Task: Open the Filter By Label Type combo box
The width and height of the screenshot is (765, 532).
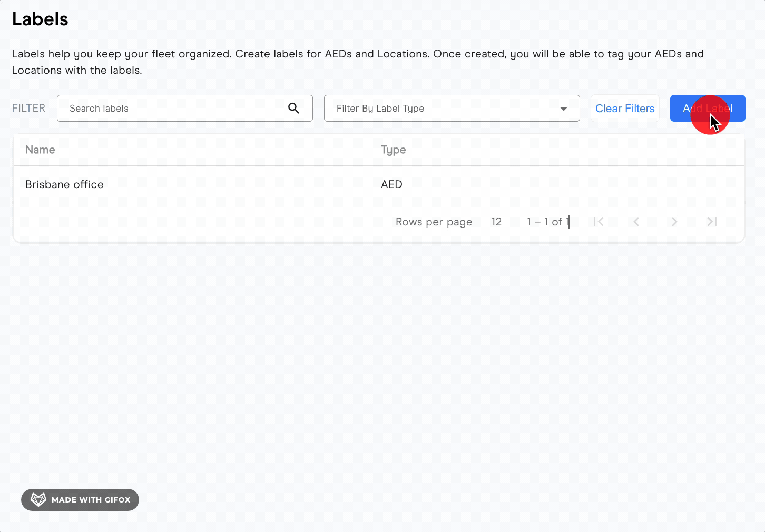Action: (443, 109)
